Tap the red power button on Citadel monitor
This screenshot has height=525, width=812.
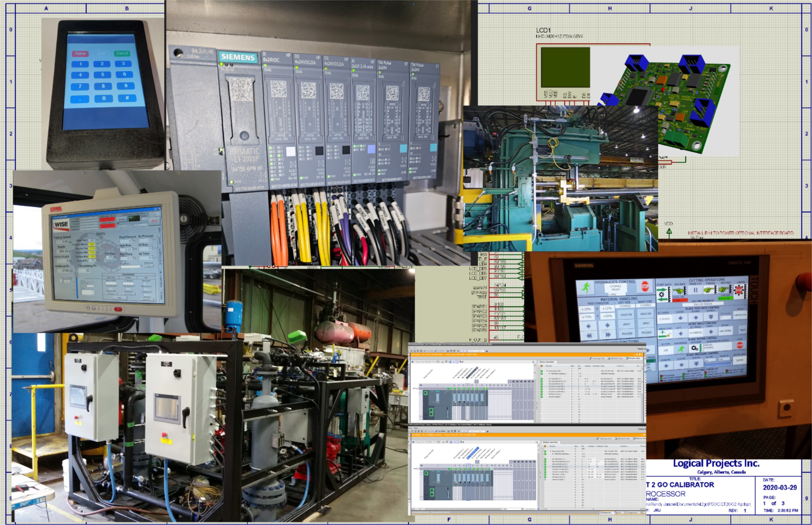click(x=118, y=309)
